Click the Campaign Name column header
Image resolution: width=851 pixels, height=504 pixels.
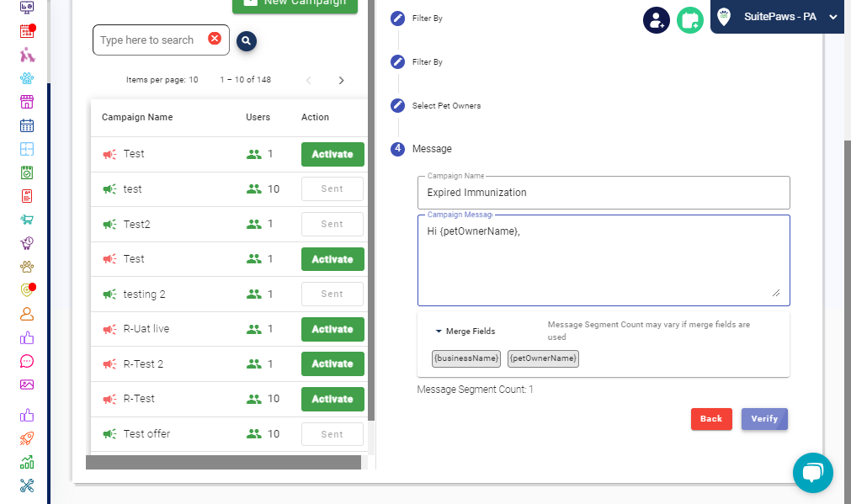(x=137, y=117)
